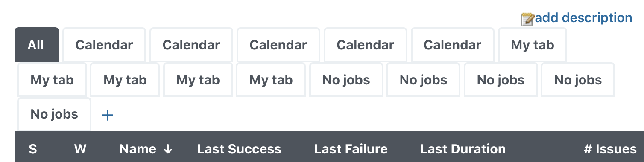Click the sort arrow next to Name
The width and height of the screenshot is (644, 162).
point(168,149)
